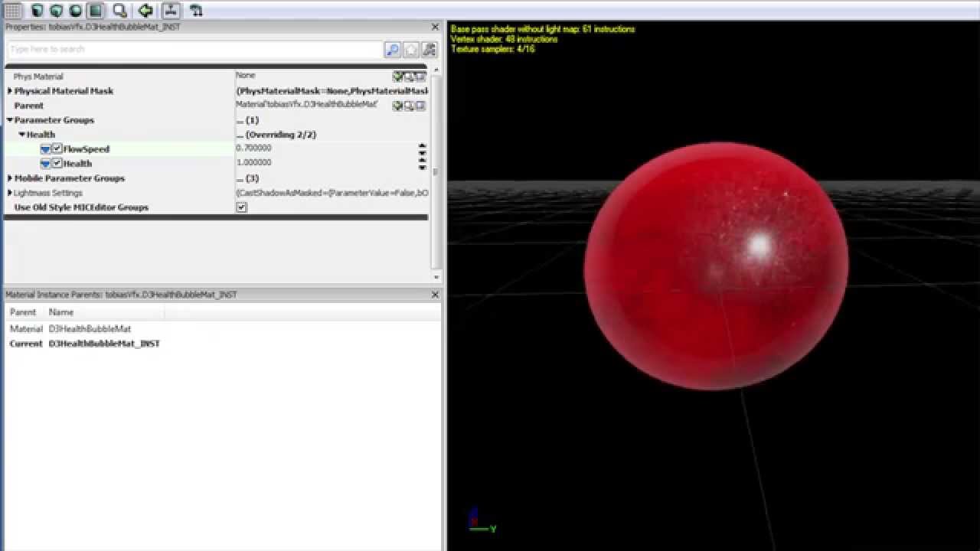Click the Health value 1.000000
The width and height of the screenshot is (980, 551).
[253, 162]
